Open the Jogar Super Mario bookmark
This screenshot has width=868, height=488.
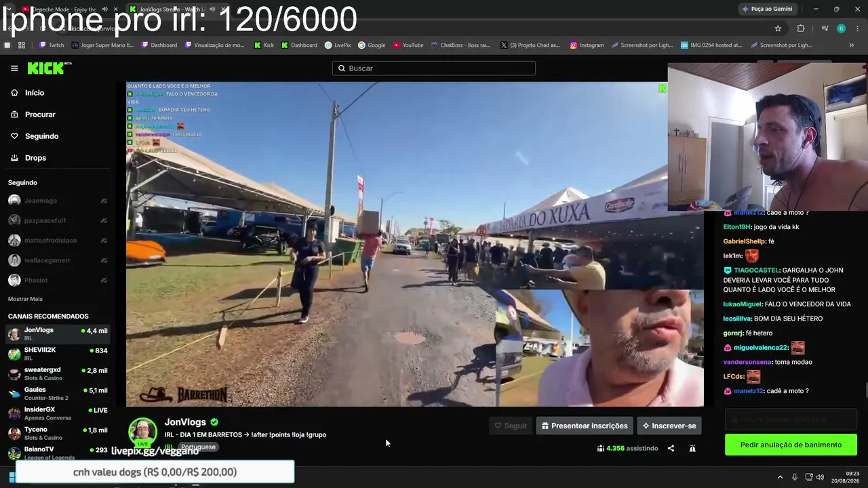coord(102,45)
